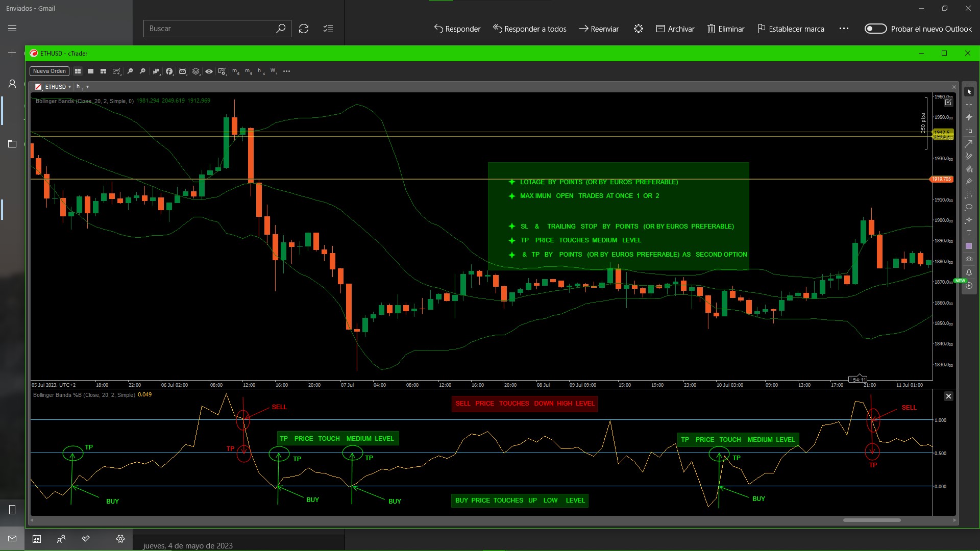This screenshot has height=551, width=980.
Task: Open the folders icon in Mail sidebar
Action: click(x=12, y=144)
